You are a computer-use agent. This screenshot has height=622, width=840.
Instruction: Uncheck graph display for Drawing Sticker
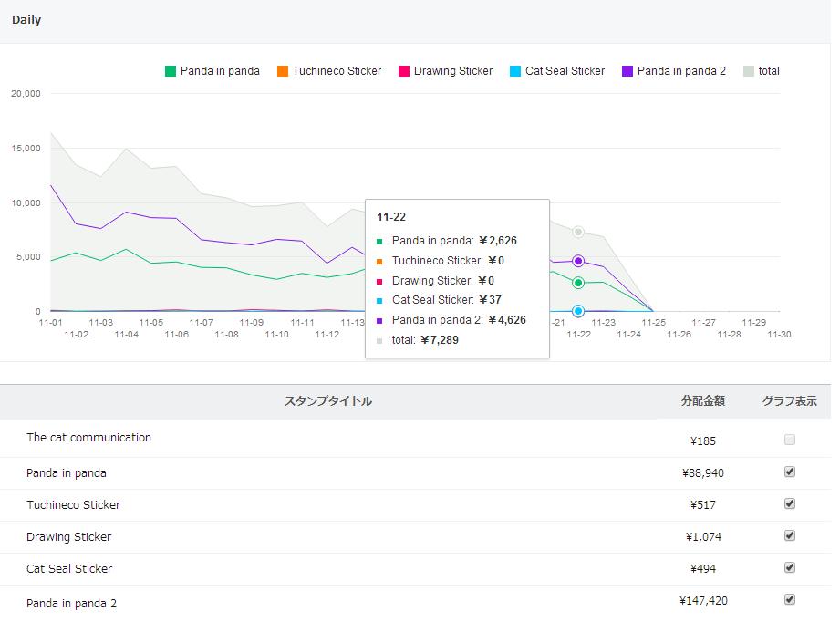point(790,535)
